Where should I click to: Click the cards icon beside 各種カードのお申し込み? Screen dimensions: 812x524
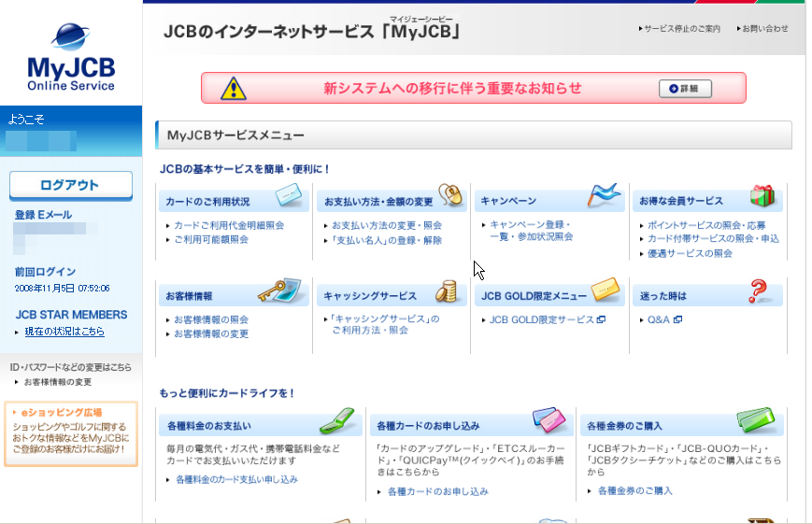point(548,420)
